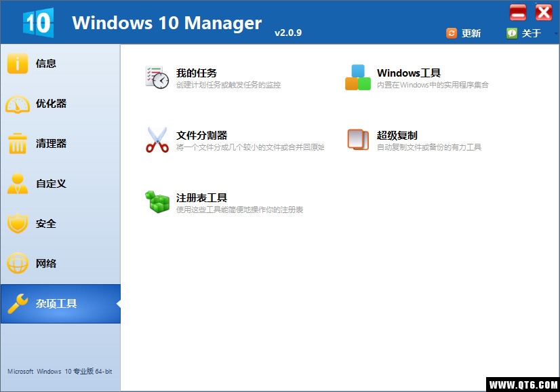This screenshot has width=560, height=392.
Task: Click the 自定义 person icon
Action: [18, 183]
